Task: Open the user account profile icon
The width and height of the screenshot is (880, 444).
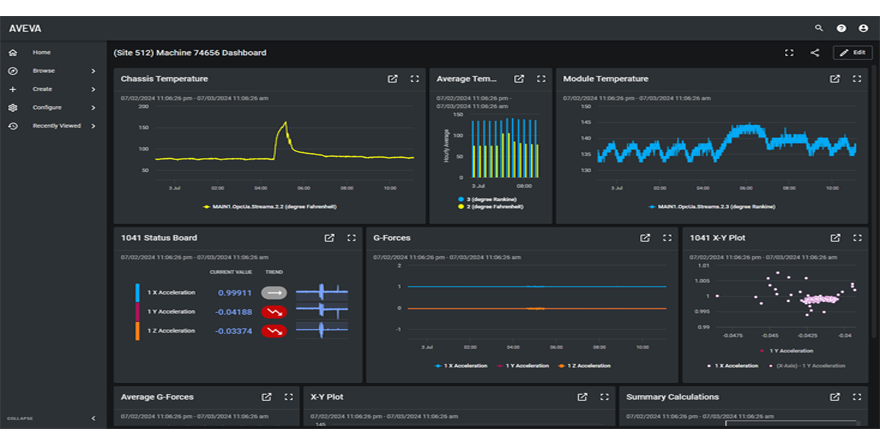Action: pos(863,28)
